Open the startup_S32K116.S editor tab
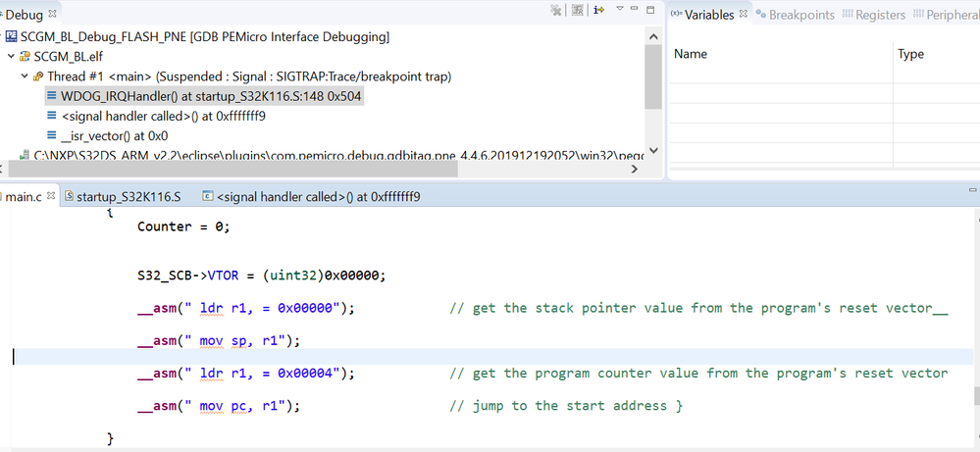 coord(129,197)
